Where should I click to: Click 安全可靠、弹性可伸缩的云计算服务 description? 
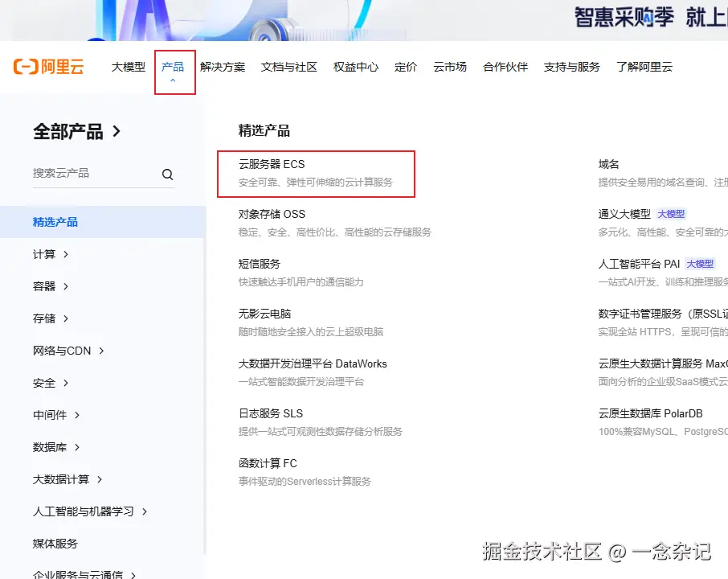(315, 183)
